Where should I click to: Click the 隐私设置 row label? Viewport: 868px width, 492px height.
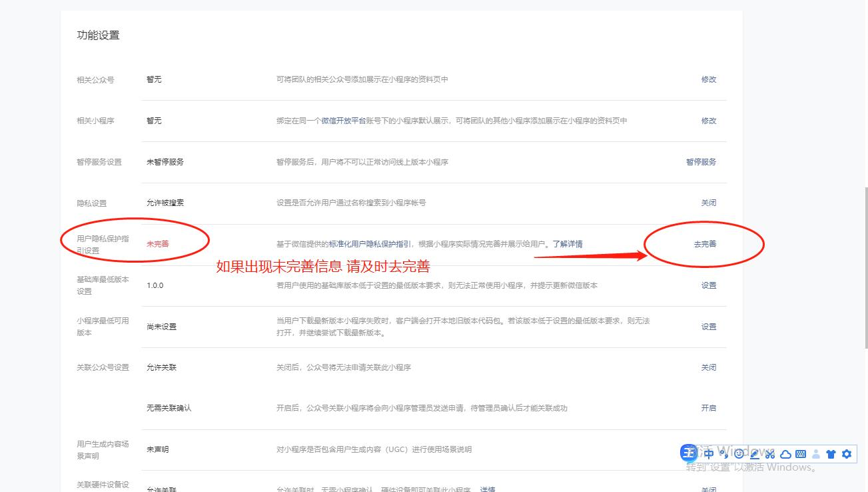pos(92,203)
